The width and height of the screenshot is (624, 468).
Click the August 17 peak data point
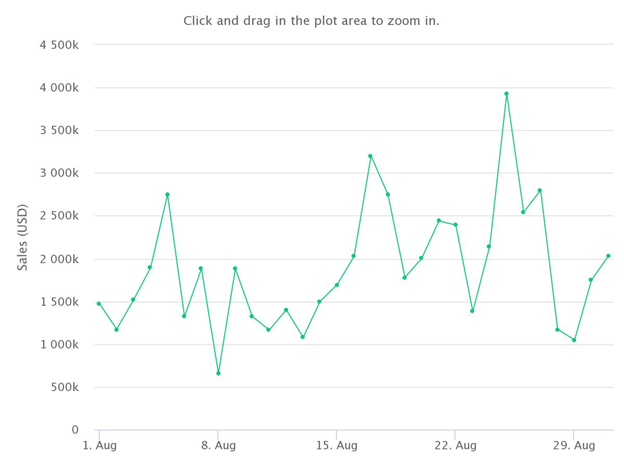click(x=370, y=156)
